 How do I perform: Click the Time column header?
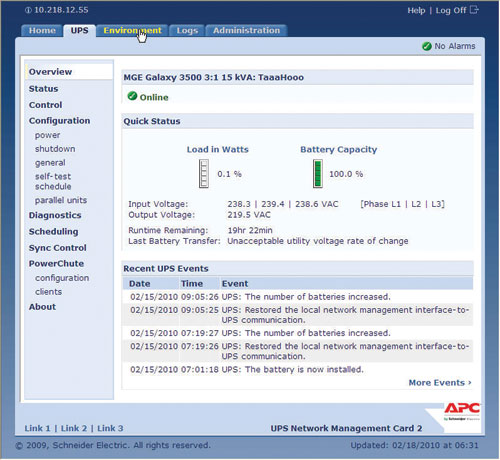coord(192,284)
